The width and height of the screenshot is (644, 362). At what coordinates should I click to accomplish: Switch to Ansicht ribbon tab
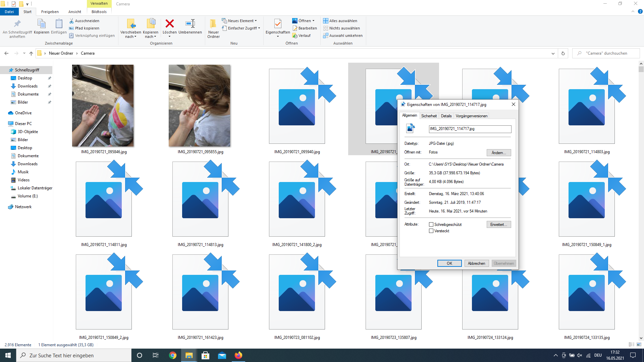click(75, 12)
